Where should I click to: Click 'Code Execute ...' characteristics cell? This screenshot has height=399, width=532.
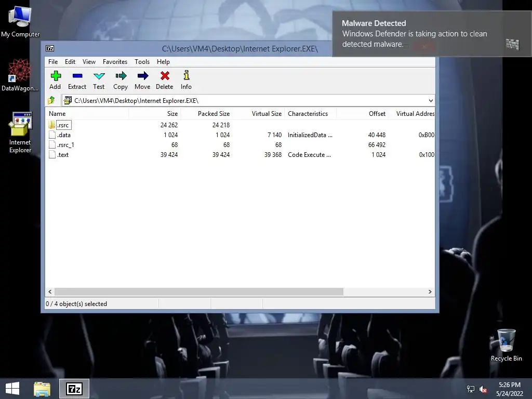(x=309, y=154)
